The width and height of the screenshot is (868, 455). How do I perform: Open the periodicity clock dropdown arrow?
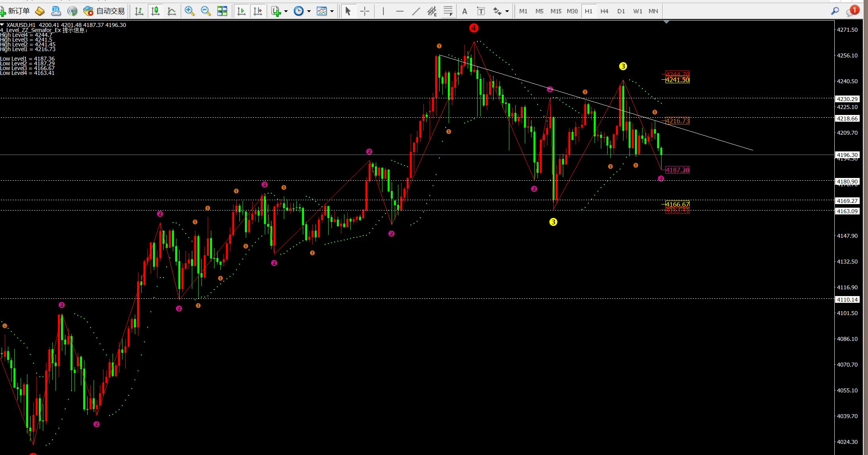pos(309,11)
